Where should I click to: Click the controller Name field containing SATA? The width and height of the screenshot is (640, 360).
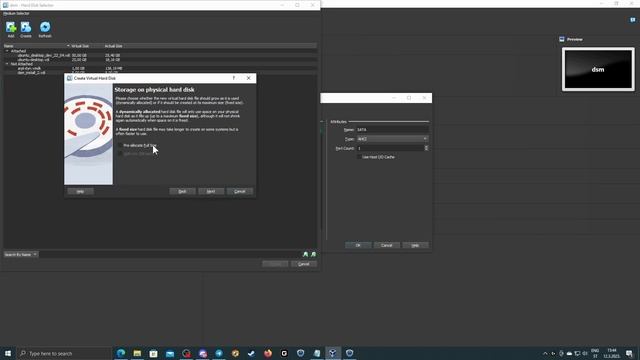pyautogui.click(x=392, y=130)
